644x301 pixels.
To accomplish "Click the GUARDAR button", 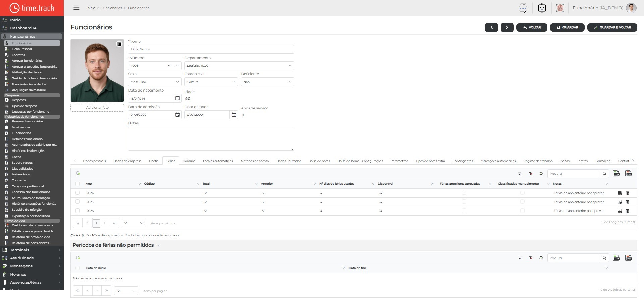I will [567, 27].
